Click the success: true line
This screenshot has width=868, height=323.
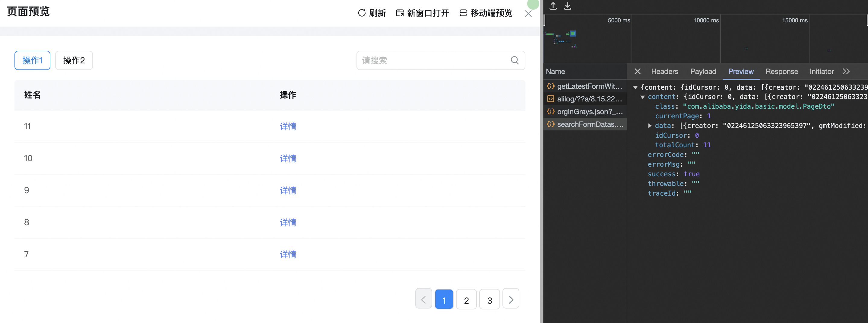pyautogui.click(x=673, y=174)
